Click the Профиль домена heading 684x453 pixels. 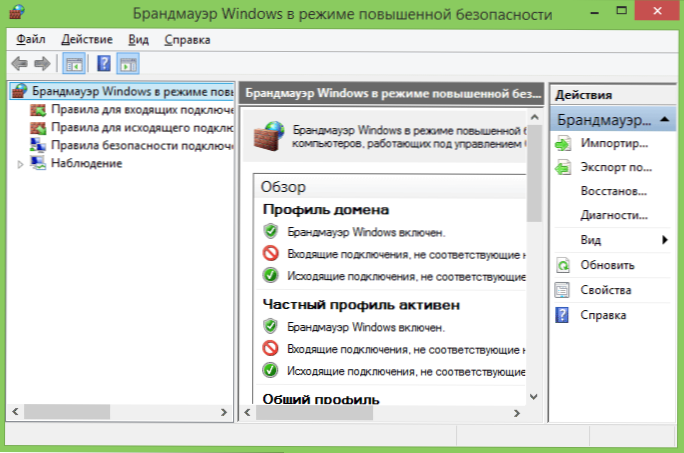point(325,209)
